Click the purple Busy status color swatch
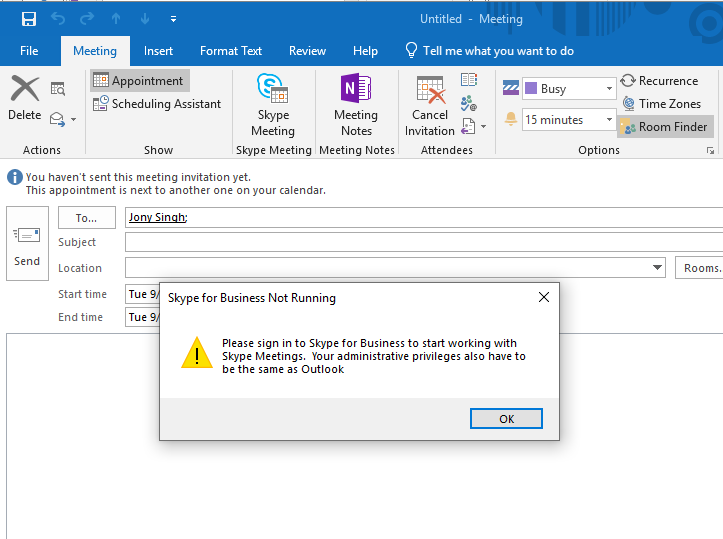The height and width of the screenshot is (539, 723). point(530,89)
